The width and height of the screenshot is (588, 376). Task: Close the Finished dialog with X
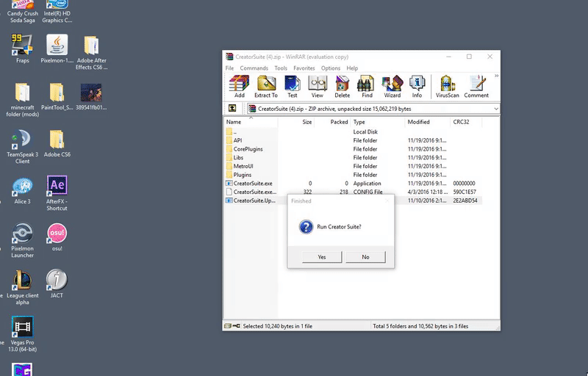[x=387, y=200]
